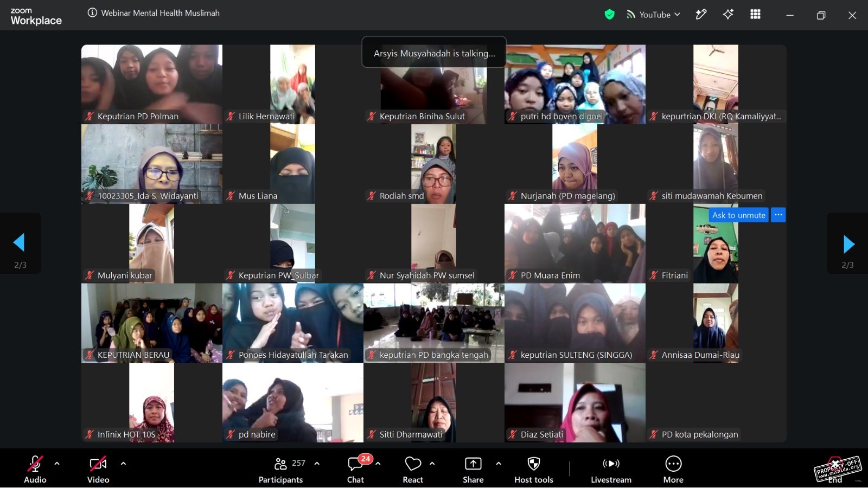Expand the React options arrow
The height and width of the screenshot is (488, 868).
[x=432, y=464]
